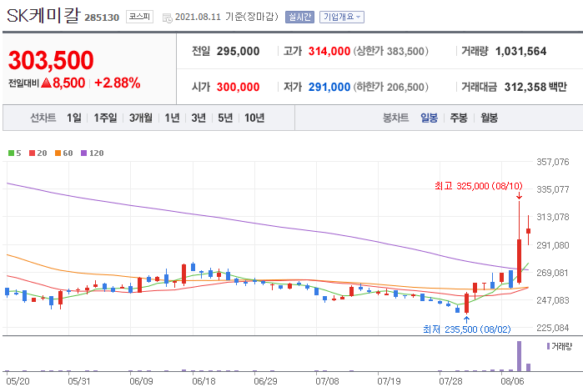Image resolution: width=583 pixels, height=392 pixels.
Task: Click the orange 60-day moving average swatch
Action: (x=58, y=153)
